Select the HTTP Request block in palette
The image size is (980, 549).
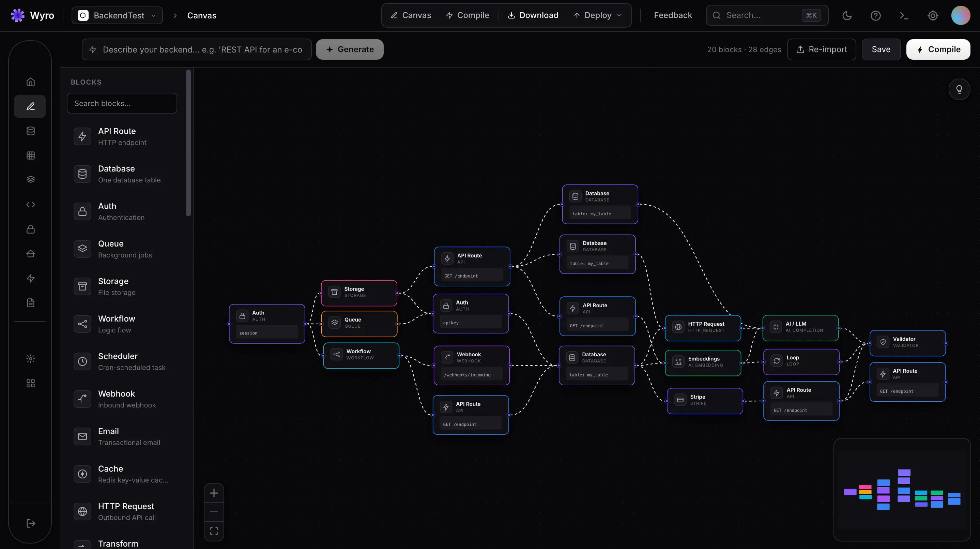pyautogui.click(x=122, y=511)
